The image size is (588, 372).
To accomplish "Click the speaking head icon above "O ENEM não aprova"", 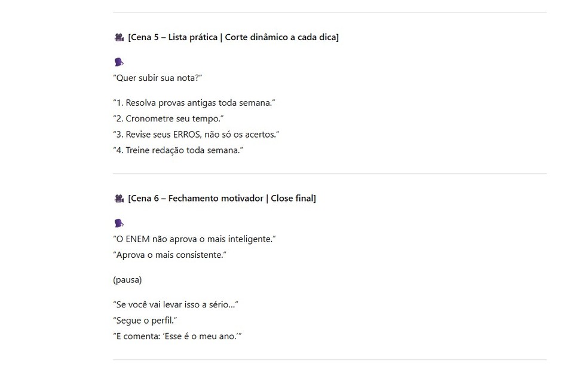I will point(118,223).
